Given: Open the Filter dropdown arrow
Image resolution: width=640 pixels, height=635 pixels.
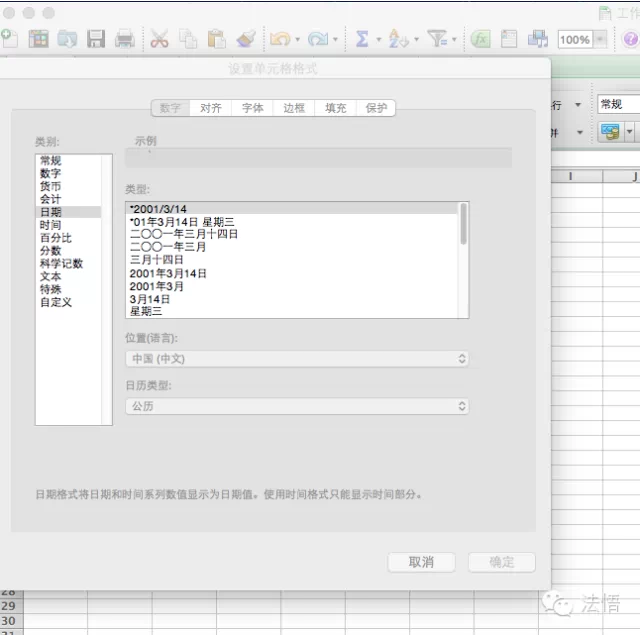Looking at the screenshot, I should [454, 40].
